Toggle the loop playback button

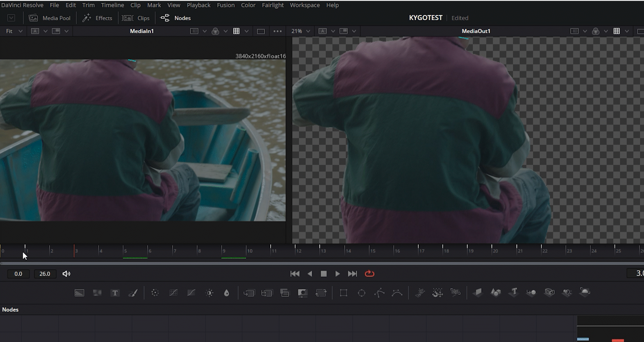tap(369, 274)
